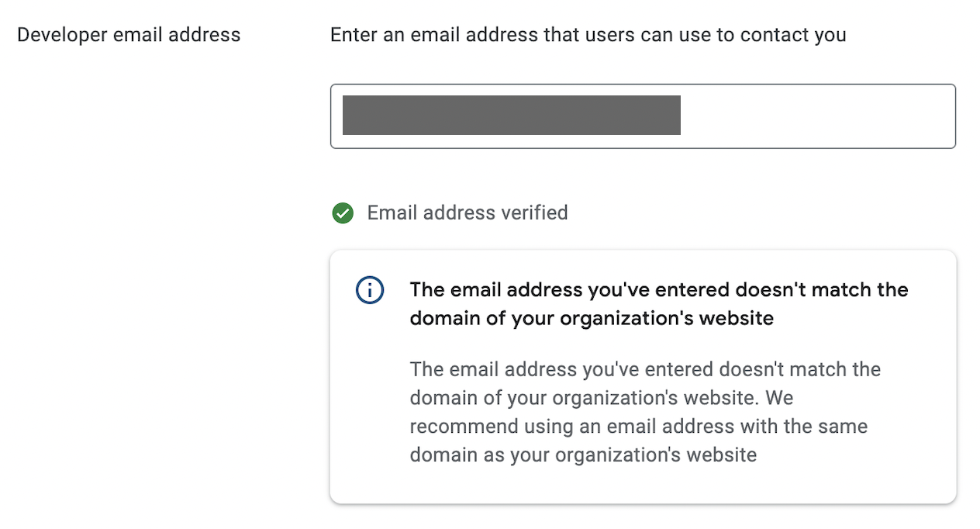
Task: Click the bold domain mismatch heading's first line
Action: click(x=659, y=289)
